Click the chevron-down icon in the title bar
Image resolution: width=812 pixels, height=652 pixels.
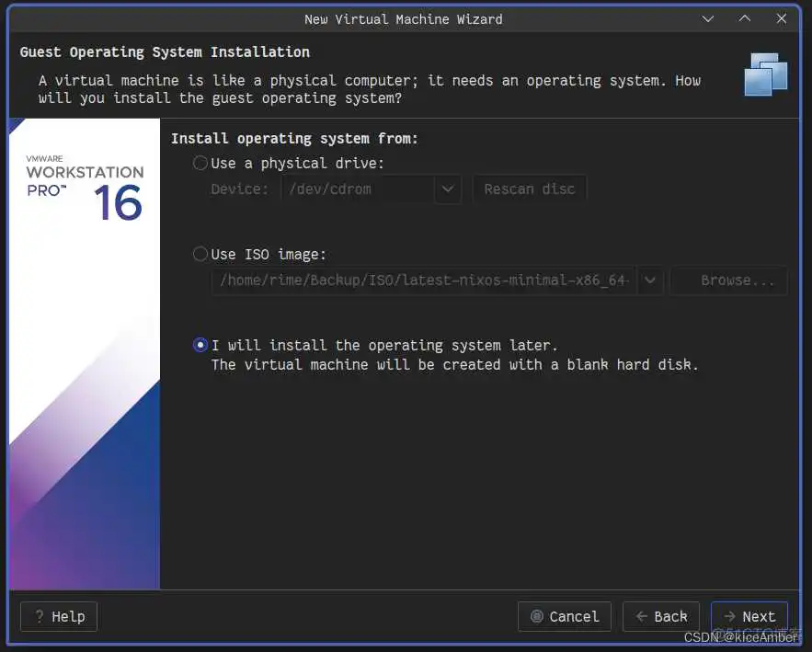(x=708, y=18)
